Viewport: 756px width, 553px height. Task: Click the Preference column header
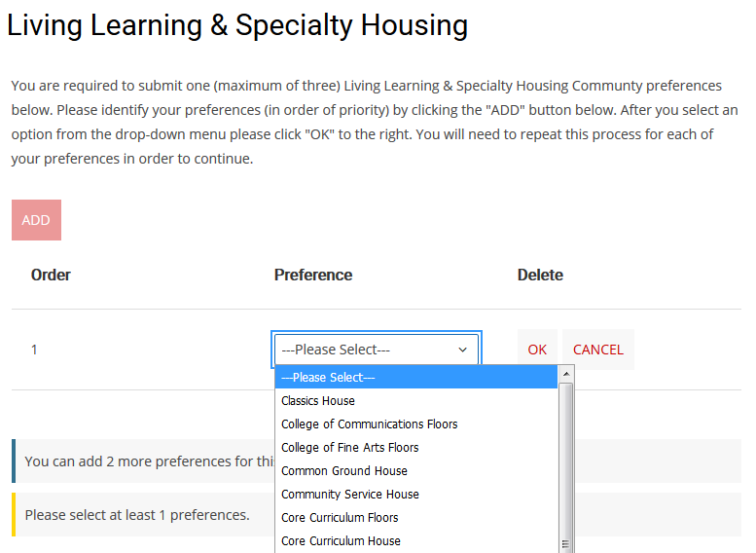(313, 276)
